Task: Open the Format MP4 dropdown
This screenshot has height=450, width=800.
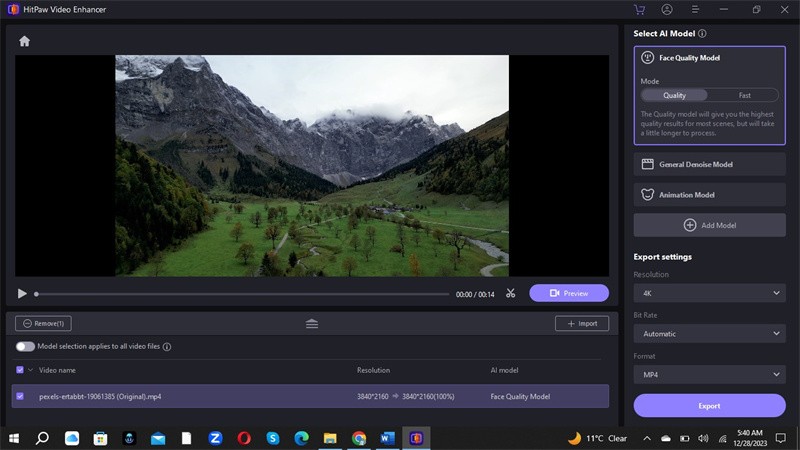Action: pos(709,375)
